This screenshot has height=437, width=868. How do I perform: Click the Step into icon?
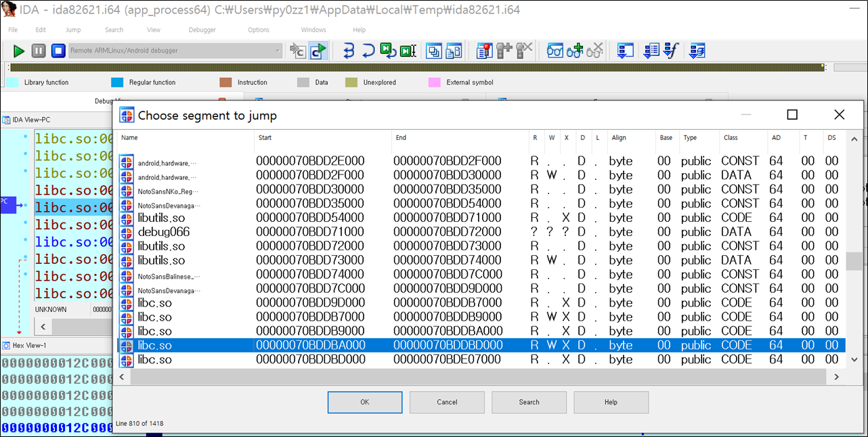[349, 51]
